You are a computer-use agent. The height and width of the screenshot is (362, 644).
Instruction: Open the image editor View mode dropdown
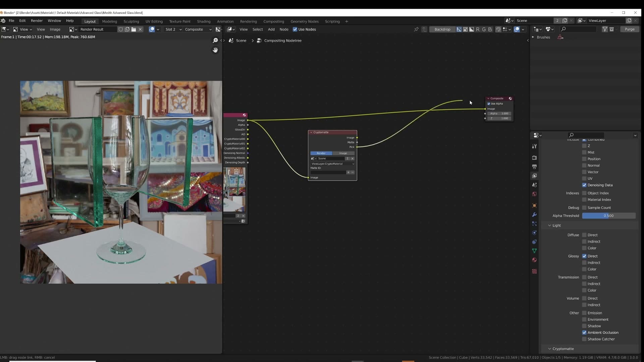pos(23,29)
